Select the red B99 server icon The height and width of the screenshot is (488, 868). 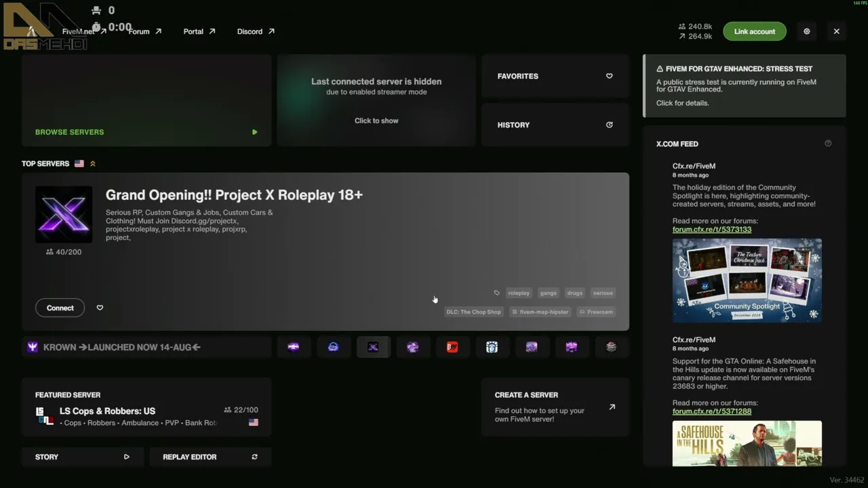pyautogui.click(x=452, y=347)
